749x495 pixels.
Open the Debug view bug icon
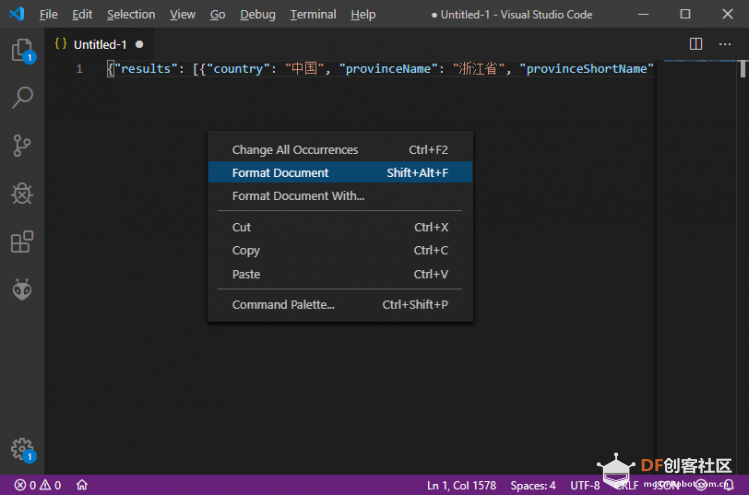[22, 194]
